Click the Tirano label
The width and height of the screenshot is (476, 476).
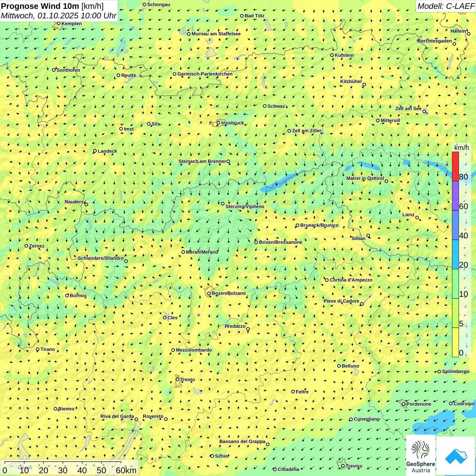pos(48,349)
